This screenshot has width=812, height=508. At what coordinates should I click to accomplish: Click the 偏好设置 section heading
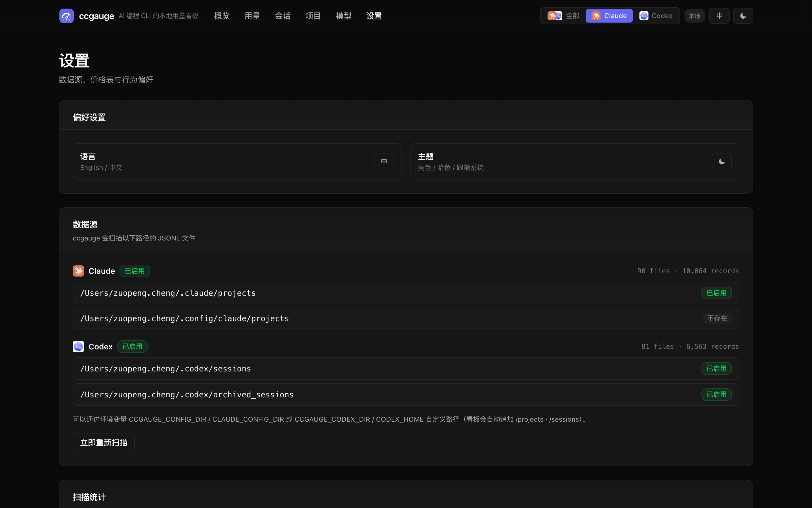[89, 117]
